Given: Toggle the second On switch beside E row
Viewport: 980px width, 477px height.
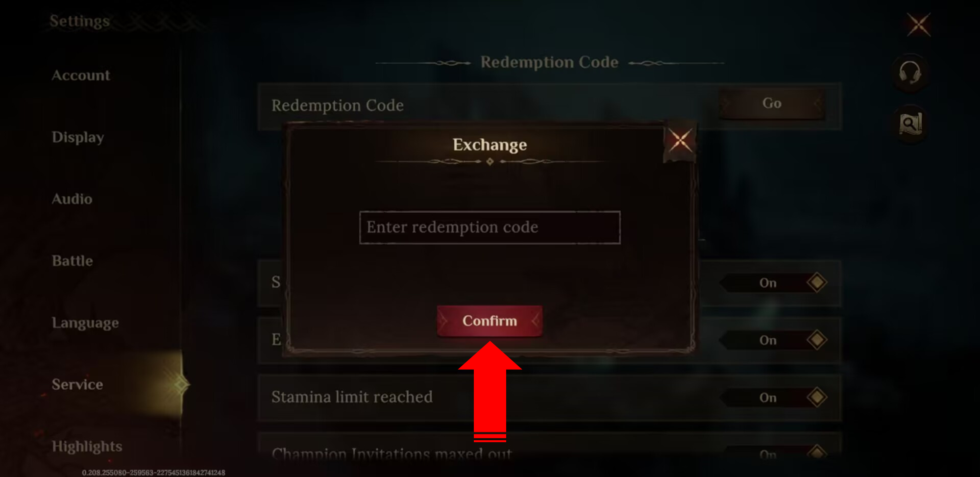Looking at the screenshot, I should pyautogui.click(x=774, y=340).
